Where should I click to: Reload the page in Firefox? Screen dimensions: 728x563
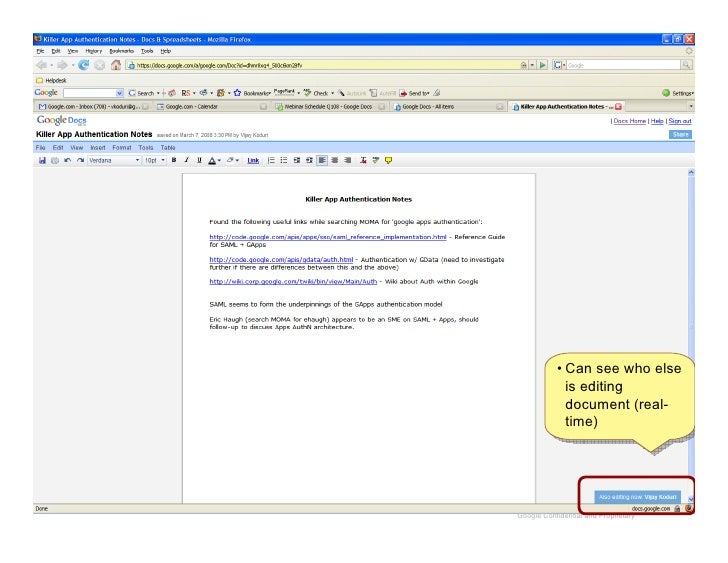click(x=84, y=65)
